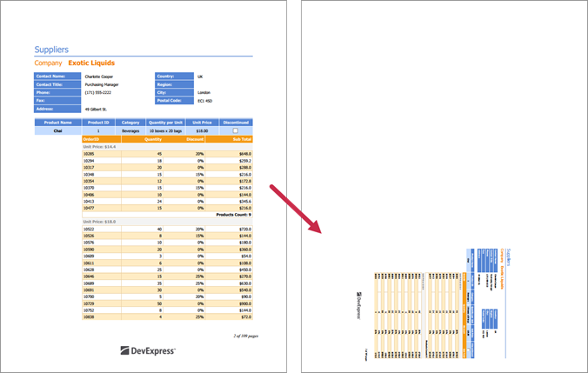Click the rotated page thumbnail on the right
The height and width of the screenshot is (373, 588).
(x=444, y=301)
